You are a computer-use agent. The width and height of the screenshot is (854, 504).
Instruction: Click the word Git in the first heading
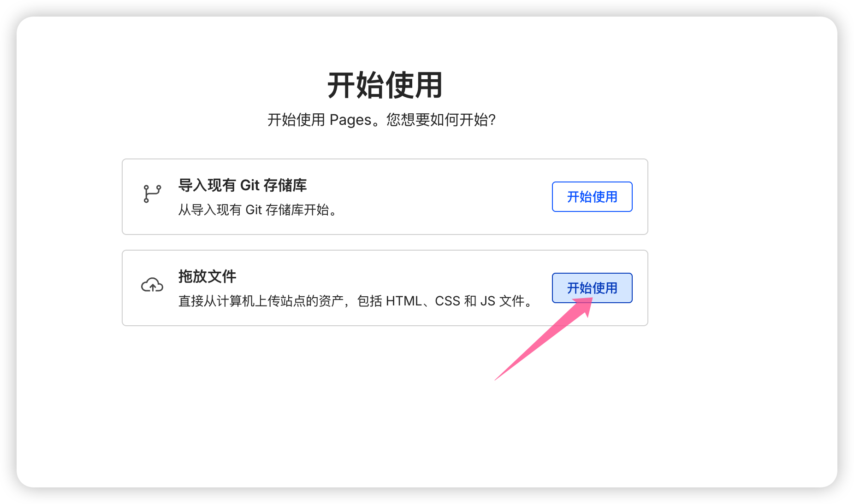point(250,185)
